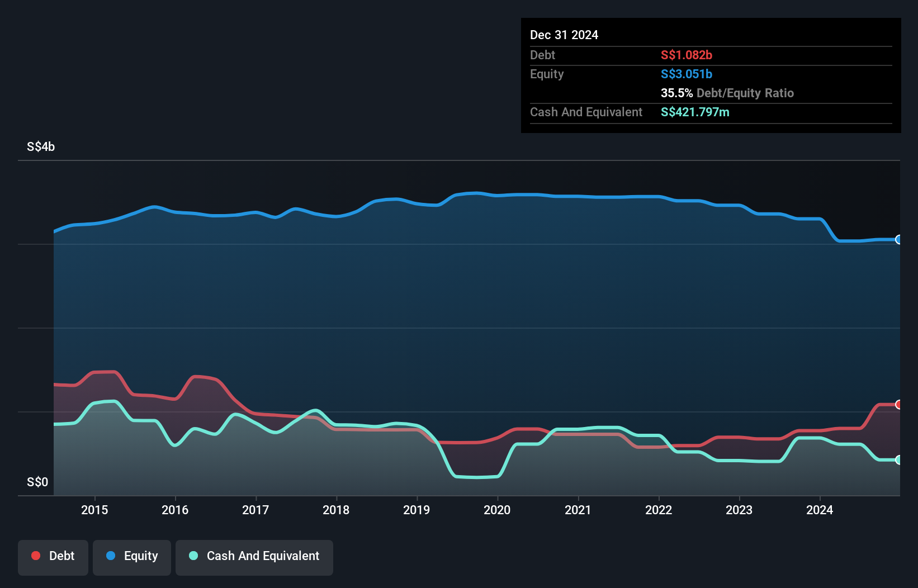Click the 35.5% Debt/Equity Ratio text
The width and height of the screenshot is (918, 588).
click(727, 93)
